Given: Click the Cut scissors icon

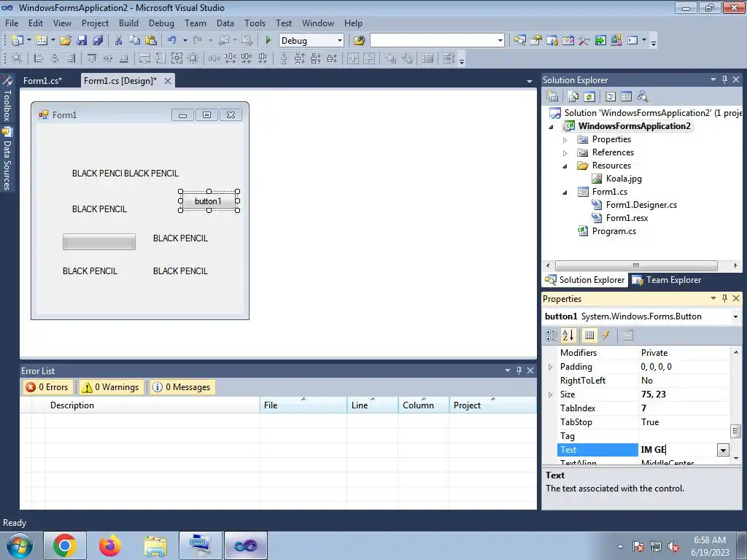Looking at the screenshot, I should click(119, 41).
